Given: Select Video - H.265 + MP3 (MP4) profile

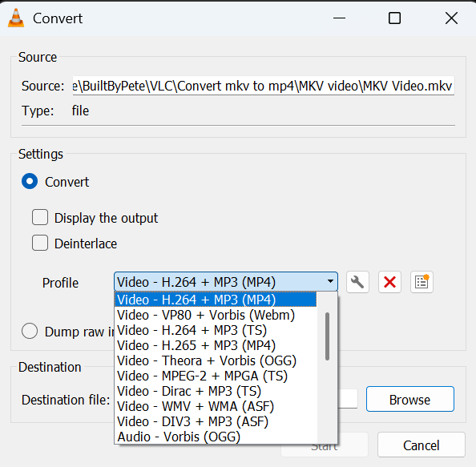Looking at the screenshot, I should (x=216, y=345).
